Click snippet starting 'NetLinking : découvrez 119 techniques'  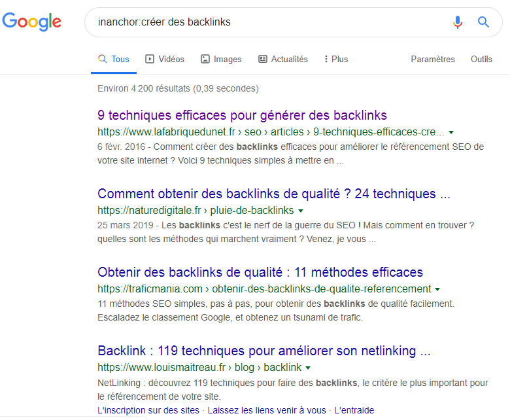coord(293,389)
